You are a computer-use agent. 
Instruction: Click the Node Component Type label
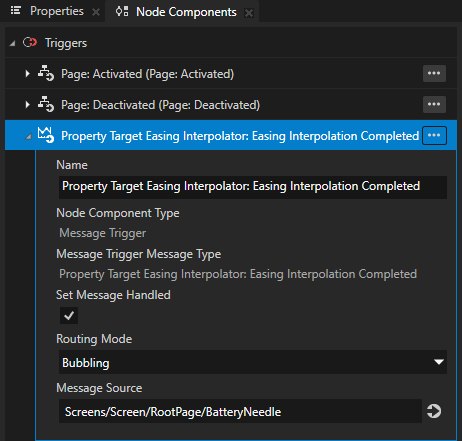click(118, 213)
